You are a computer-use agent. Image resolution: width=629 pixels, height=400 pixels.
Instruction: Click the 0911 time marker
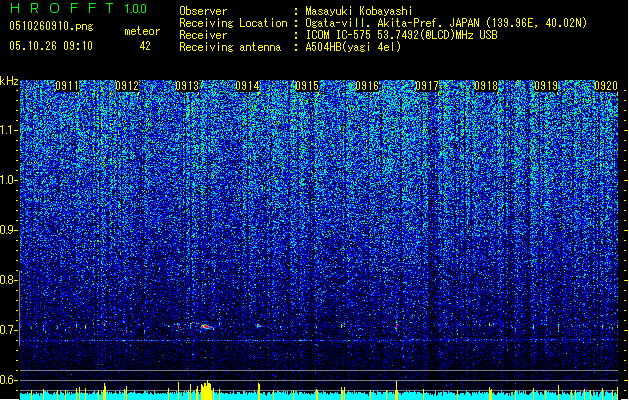tap(67, 86)
